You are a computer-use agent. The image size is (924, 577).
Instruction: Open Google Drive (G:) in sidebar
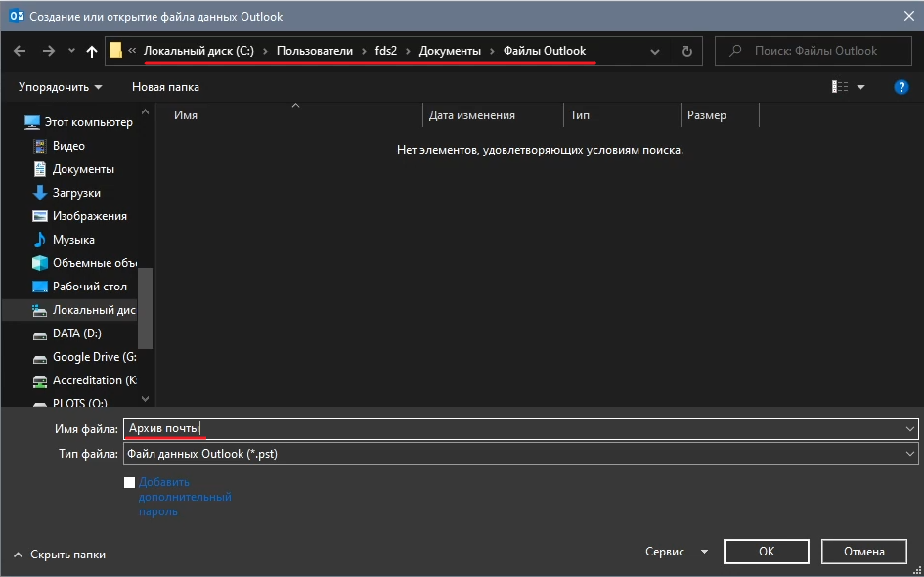pos(94,357)
